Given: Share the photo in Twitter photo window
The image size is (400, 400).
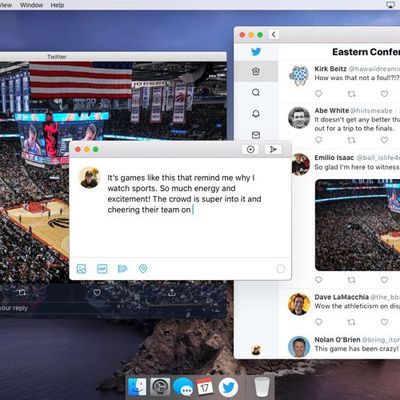Looking at the screenshot, I should (x=172, y=292).
